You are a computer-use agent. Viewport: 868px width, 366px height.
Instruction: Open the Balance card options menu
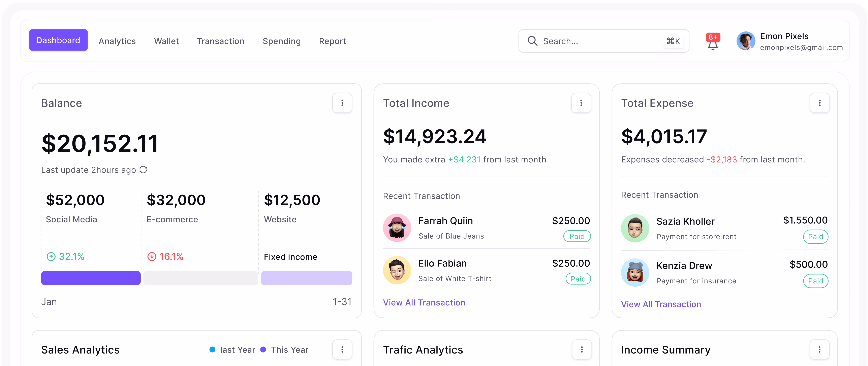pos(342,103)
